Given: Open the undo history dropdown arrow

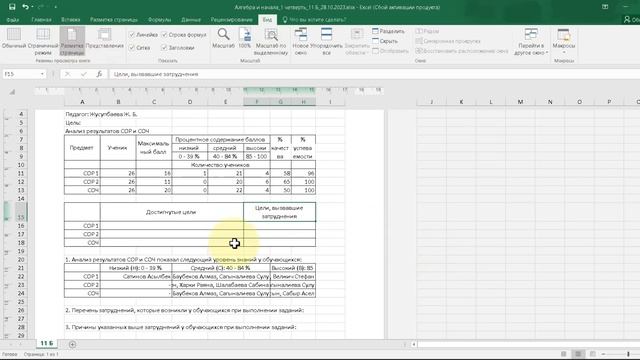Looking at the screenshot, I should click(x=32, y=7).
